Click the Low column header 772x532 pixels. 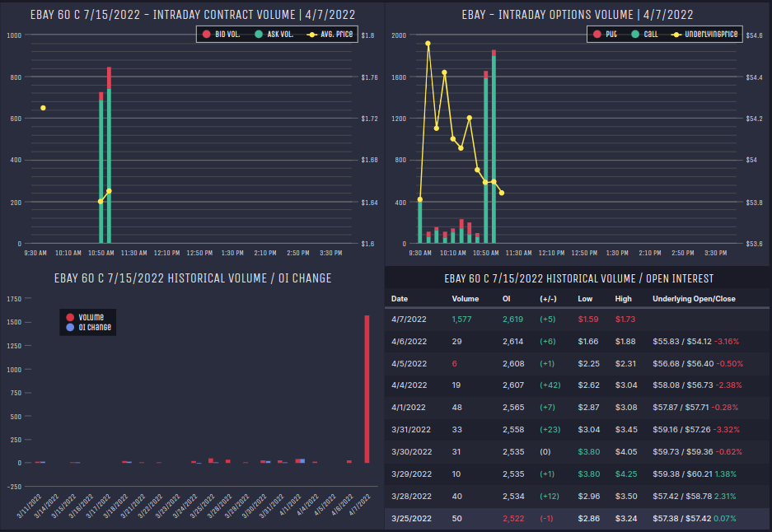pyautogui.click(x=585, y=299)
